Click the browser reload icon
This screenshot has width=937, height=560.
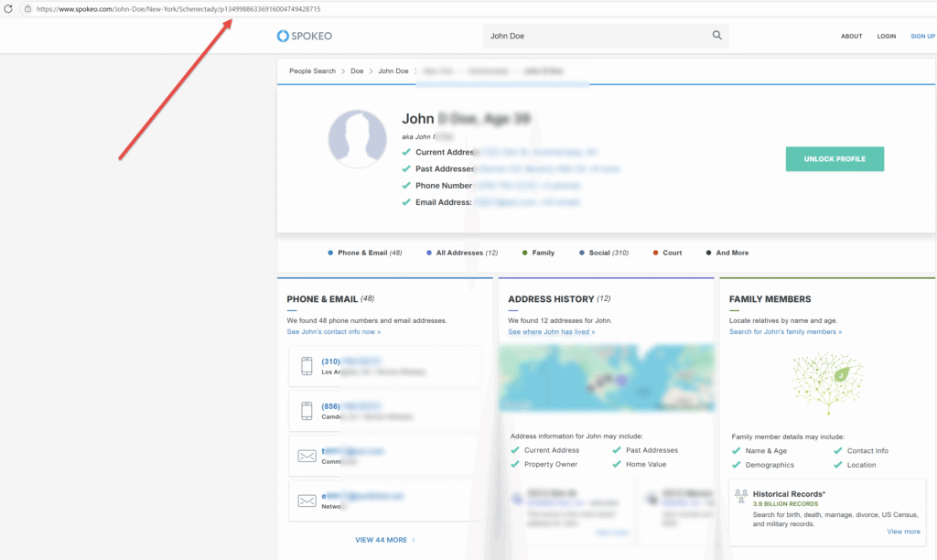[8, 9]
